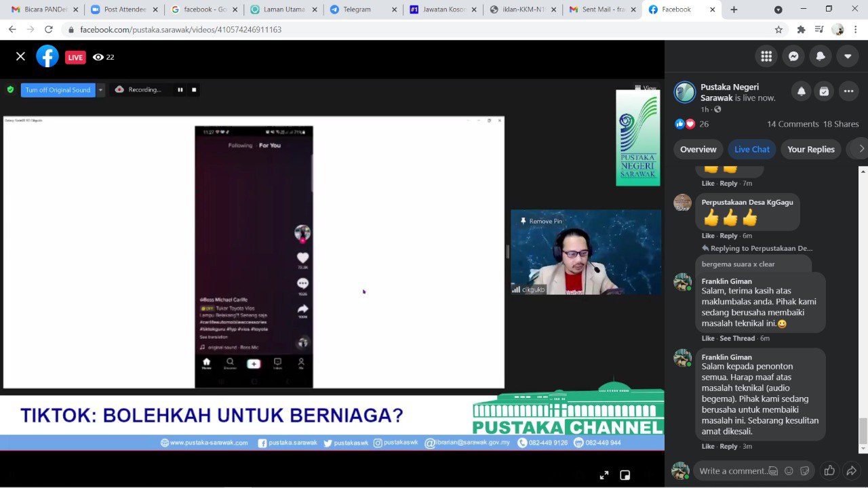Open the Chrome extensions puzzle icon

point(801,30)
